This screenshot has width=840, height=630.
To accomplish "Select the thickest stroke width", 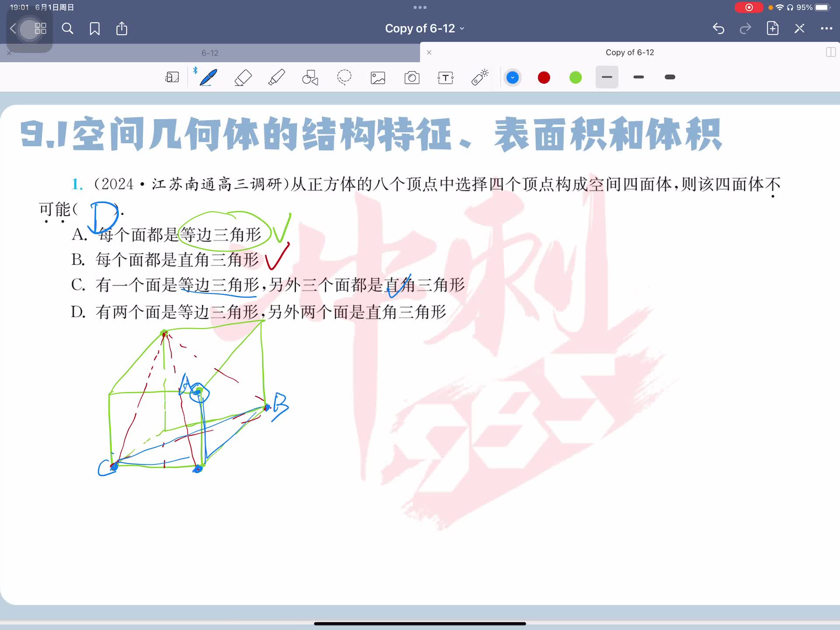I will (670, 77).
